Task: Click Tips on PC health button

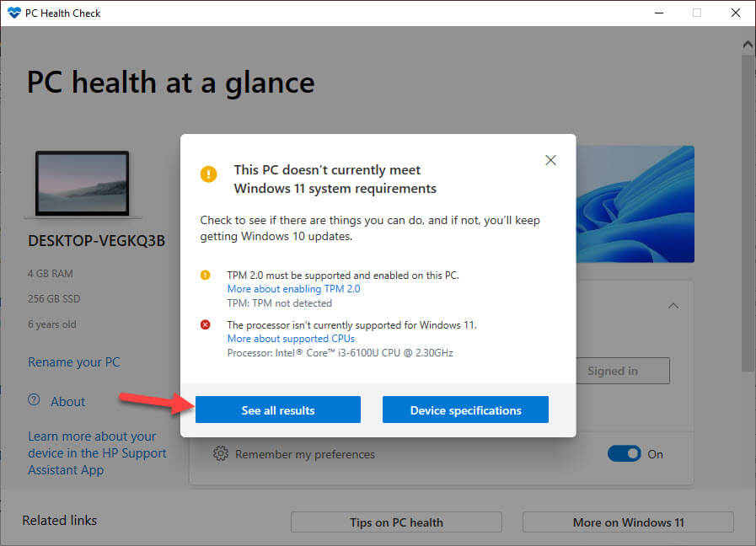Action: click(x=396, y=522)
